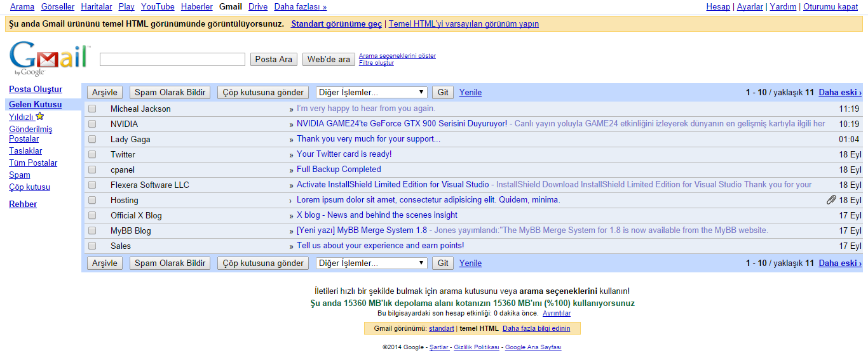Open Rehber contacts link
The image size is (868, 353).
[23, 204]
